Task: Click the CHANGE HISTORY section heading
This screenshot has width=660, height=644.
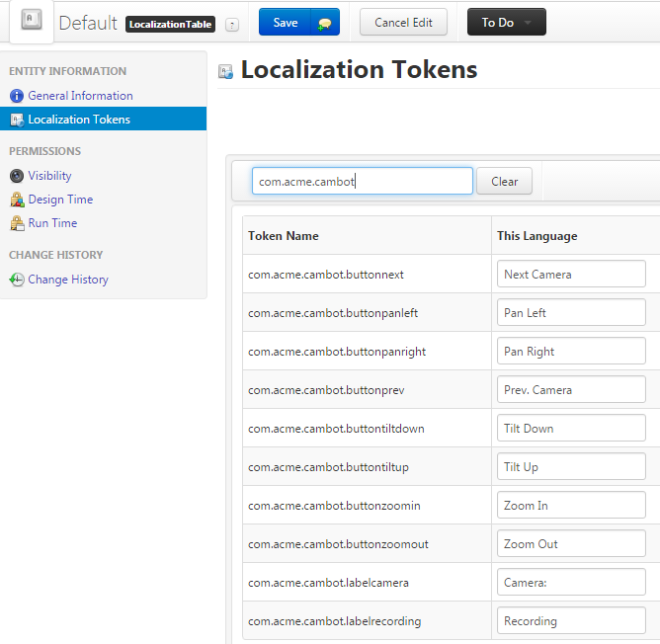Action: click(55, 255)
